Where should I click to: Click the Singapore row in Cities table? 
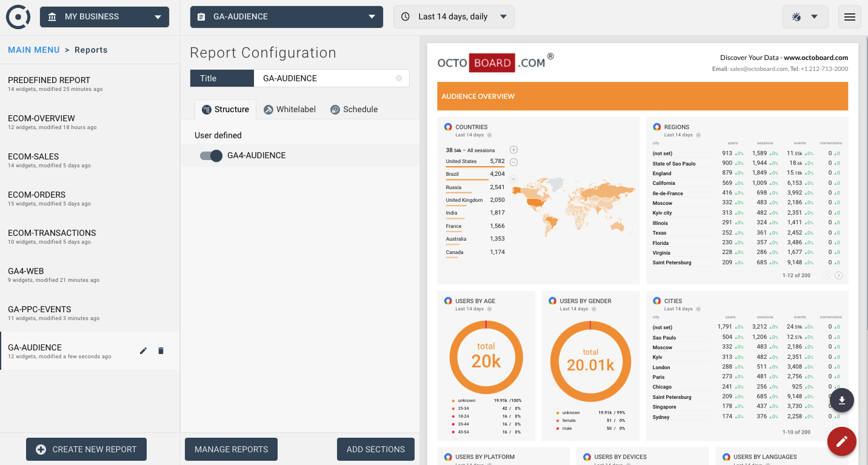tap(747, 407)
